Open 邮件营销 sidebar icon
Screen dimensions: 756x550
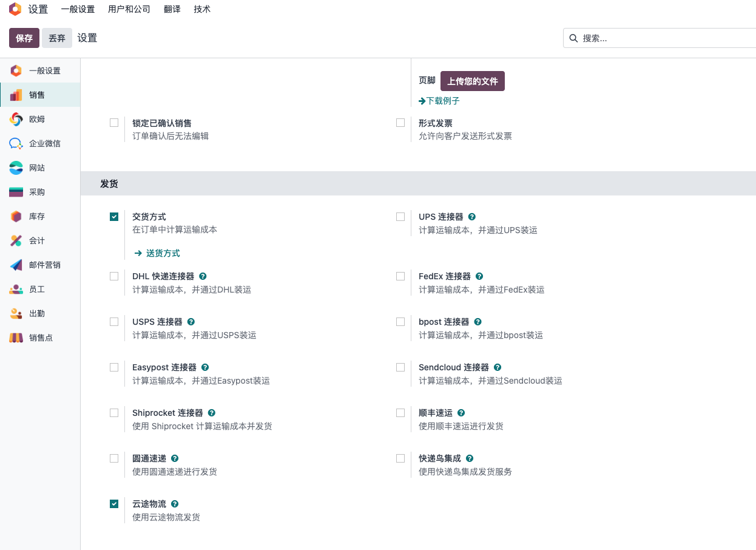pos(16,265)
